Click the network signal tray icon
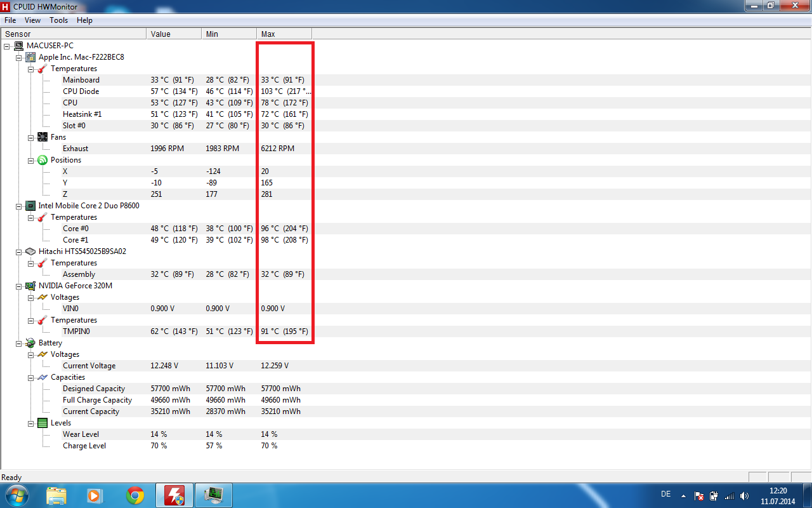The width and height of the screenshot is (812, 508). 729,496
